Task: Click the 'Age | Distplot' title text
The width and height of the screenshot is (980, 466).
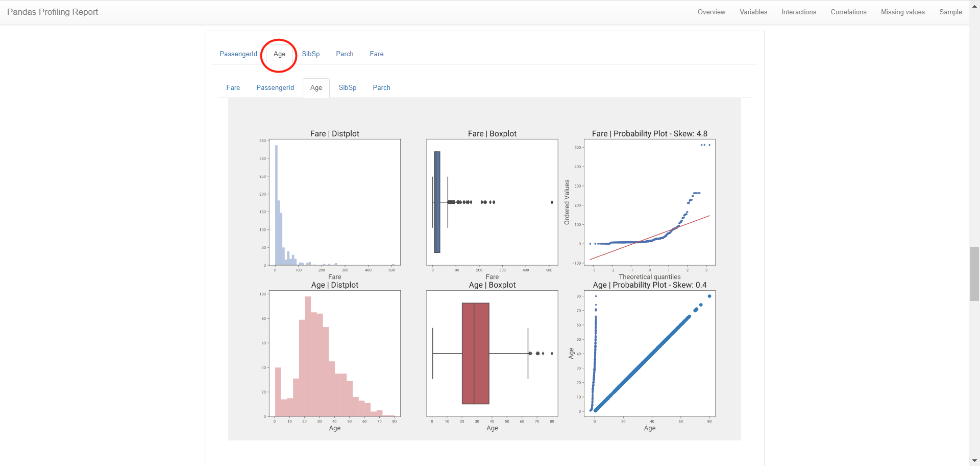Action: 334,285
